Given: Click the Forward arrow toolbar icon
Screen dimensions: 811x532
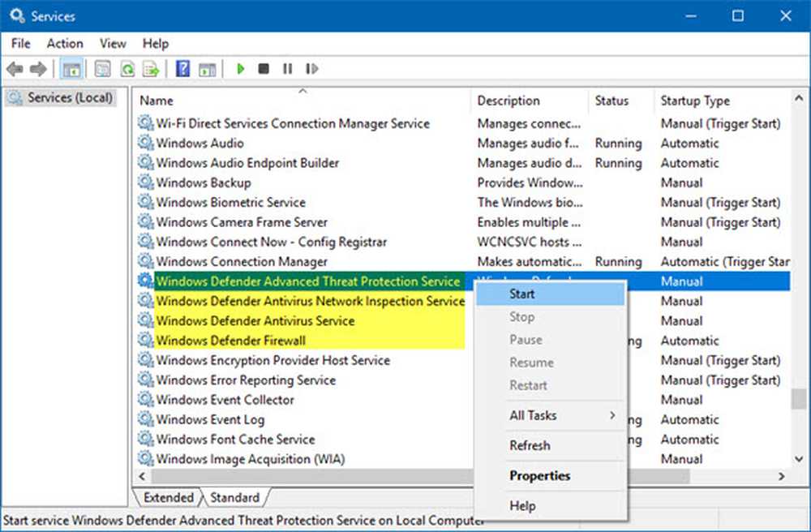Looking at the screenshot, I should click(x=38, y=69).
